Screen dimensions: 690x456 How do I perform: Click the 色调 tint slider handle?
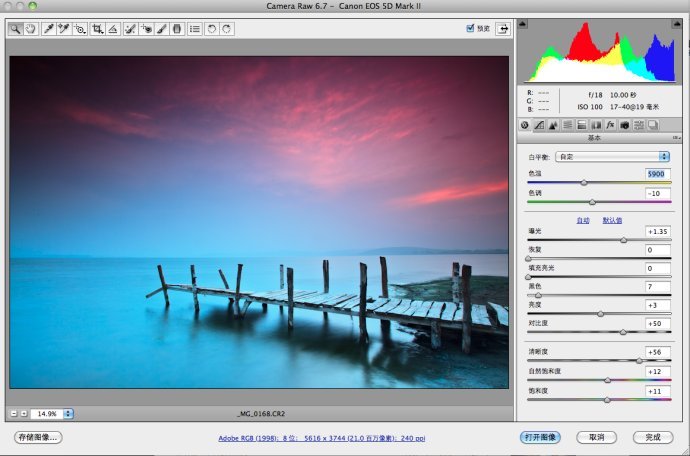coord(592,202)
